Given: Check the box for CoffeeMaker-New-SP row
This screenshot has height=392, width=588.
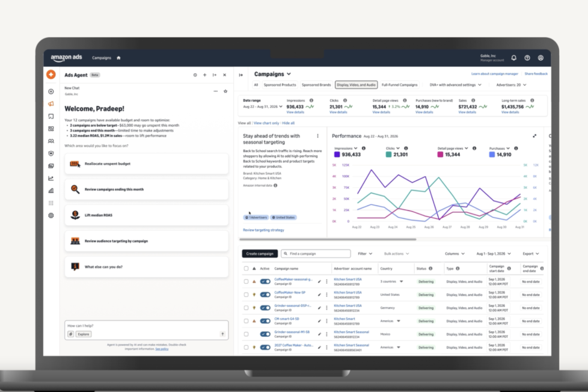Looking at the screenshot, I should point(246,295).
